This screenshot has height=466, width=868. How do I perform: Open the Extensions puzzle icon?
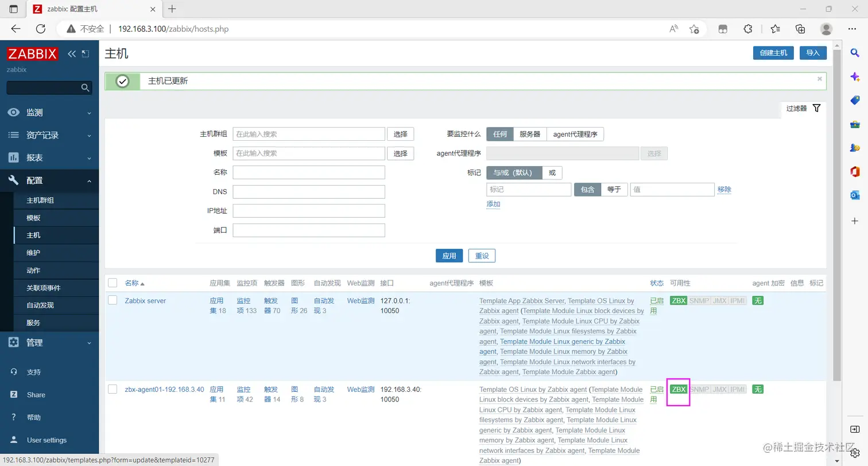748,29
